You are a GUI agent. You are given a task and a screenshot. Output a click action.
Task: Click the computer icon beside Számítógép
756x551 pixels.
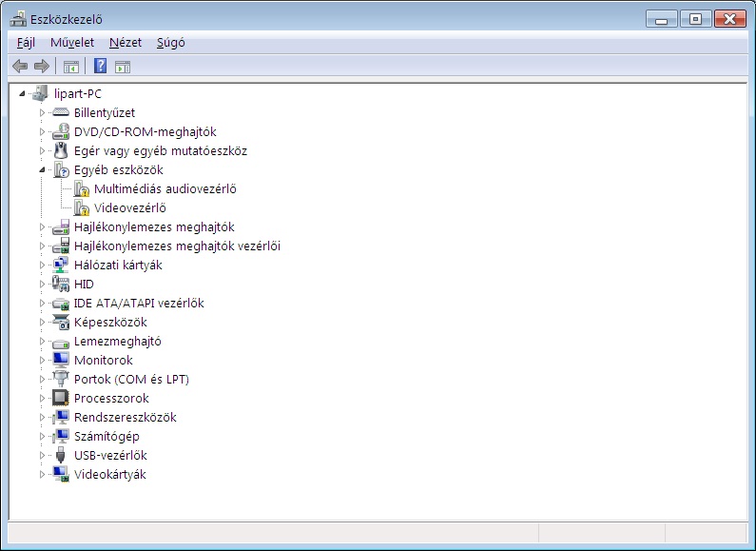pos(61,436)
